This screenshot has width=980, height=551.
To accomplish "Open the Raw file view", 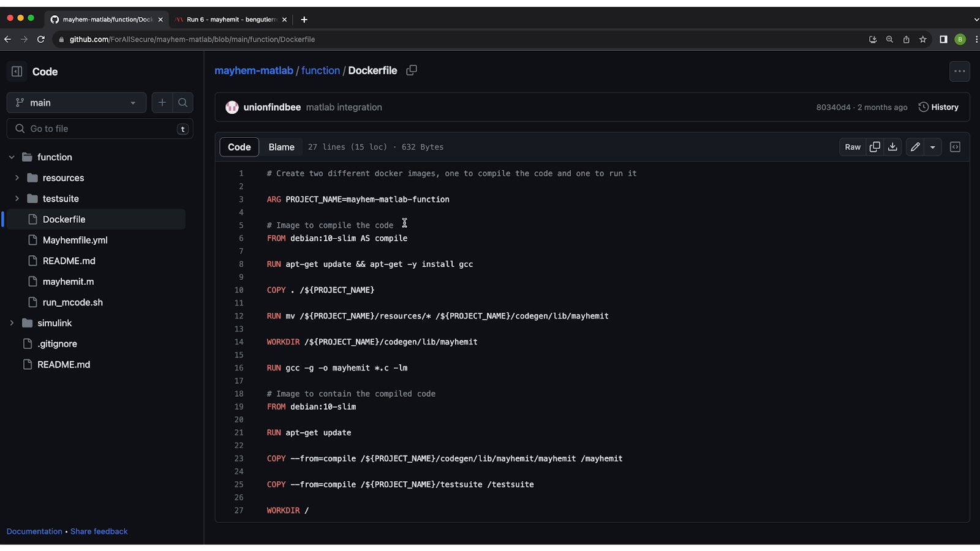I will (853, 147).
